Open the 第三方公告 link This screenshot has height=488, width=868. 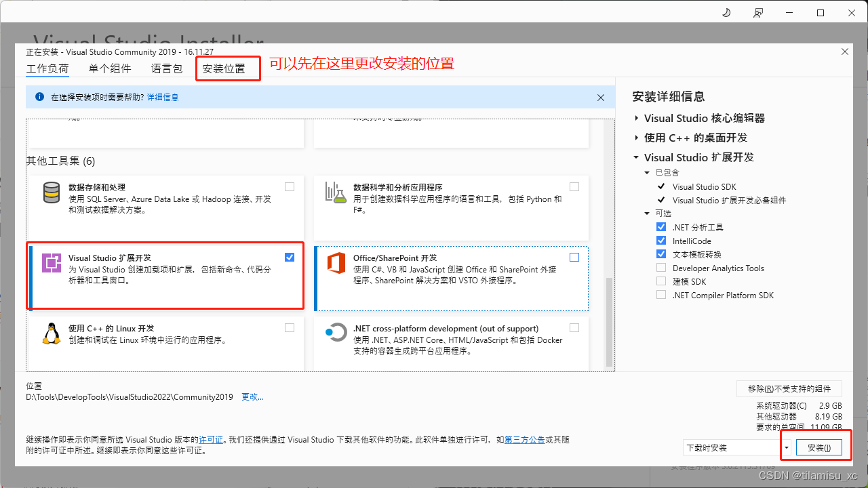pos(525,440)
